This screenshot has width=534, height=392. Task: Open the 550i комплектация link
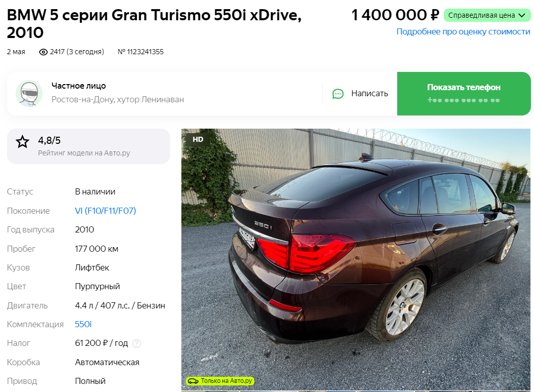pos(83,324)
